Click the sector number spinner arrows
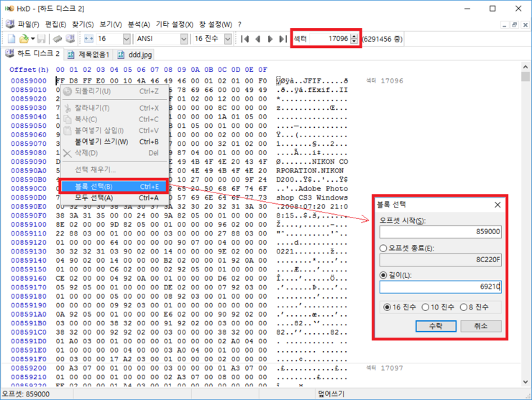The image size is (532, 400). pyautogui.click(x=353, y=38)
